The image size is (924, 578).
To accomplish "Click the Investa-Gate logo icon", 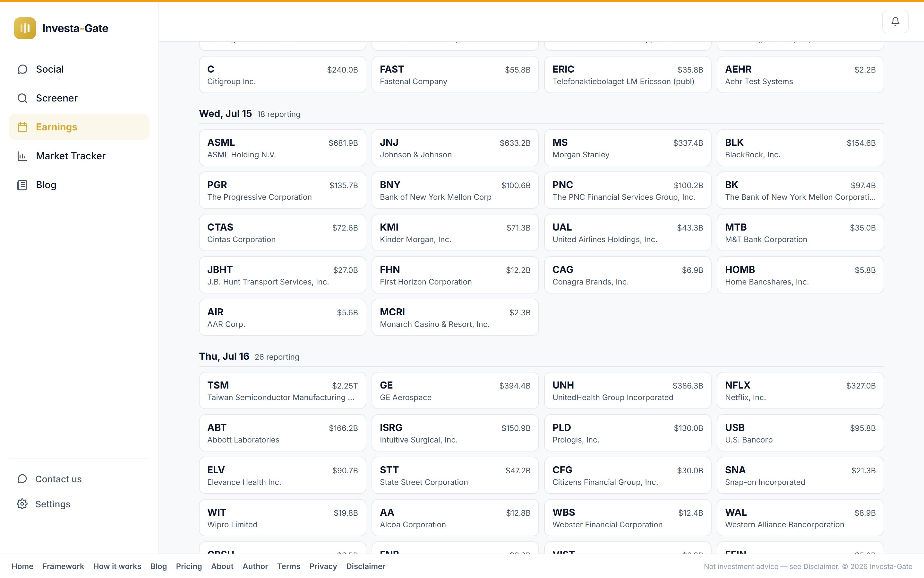I will click(x=25, y=28).
